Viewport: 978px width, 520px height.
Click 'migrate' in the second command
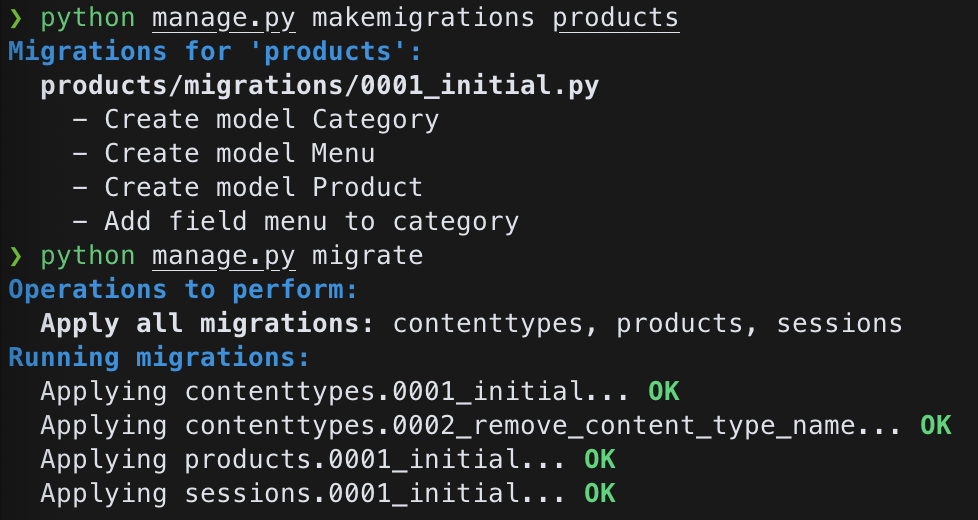pos(367,256)
